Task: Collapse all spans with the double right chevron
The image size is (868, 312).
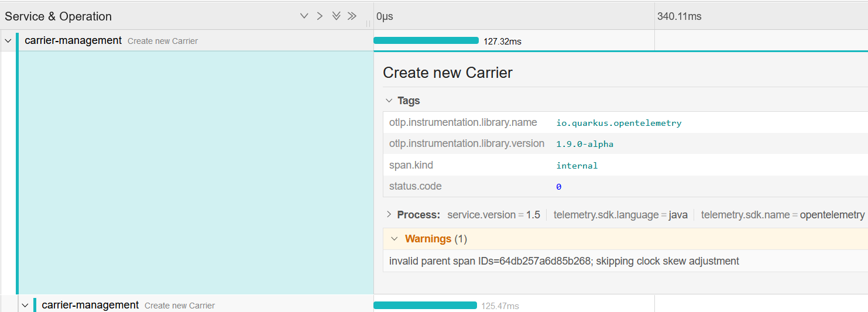Action: click(352, 16)
